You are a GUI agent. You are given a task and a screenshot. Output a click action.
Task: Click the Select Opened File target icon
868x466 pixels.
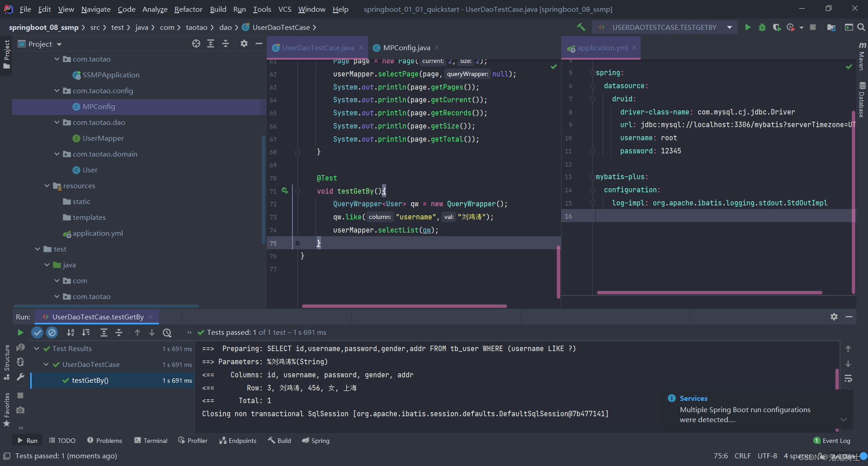pyautogui.click(x=196, y=43)
